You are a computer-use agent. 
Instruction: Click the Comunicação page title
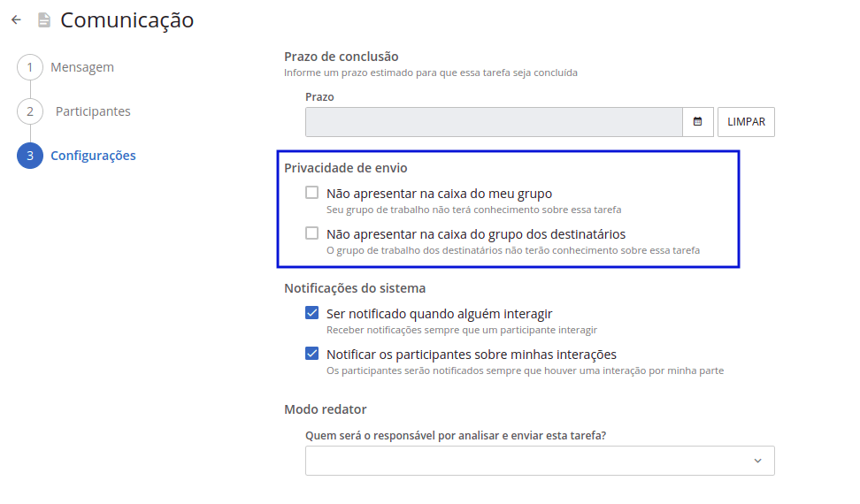coord(127,19)
